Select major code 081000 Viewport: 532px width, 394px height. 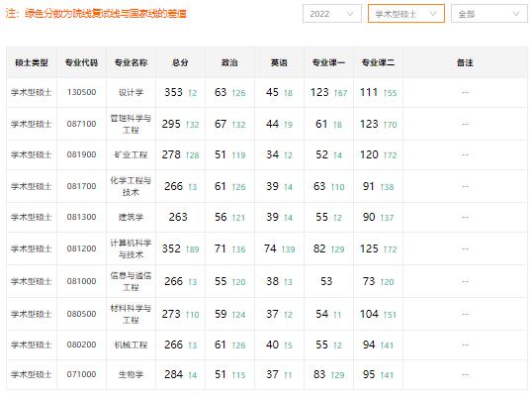point(81,281)
